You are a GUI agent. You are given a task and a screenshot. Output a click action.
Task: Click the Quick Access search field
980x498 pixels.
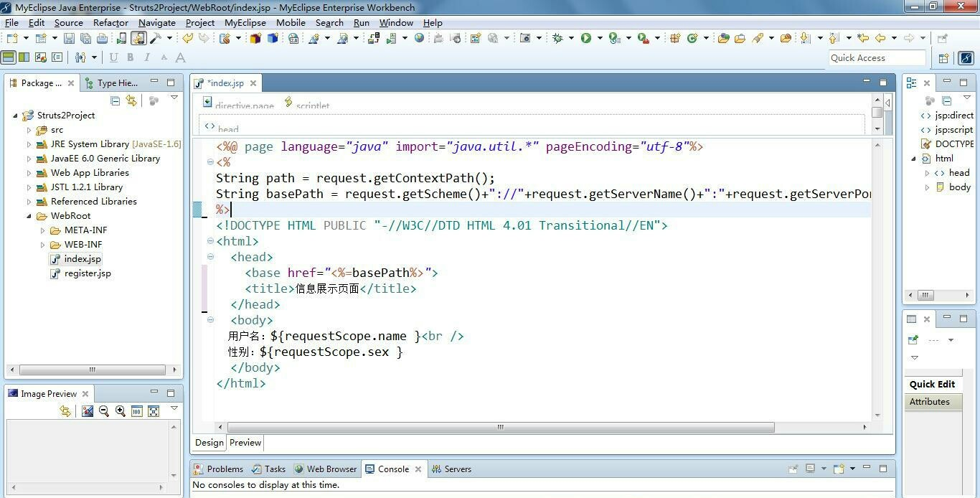click(x=877, y=58)
